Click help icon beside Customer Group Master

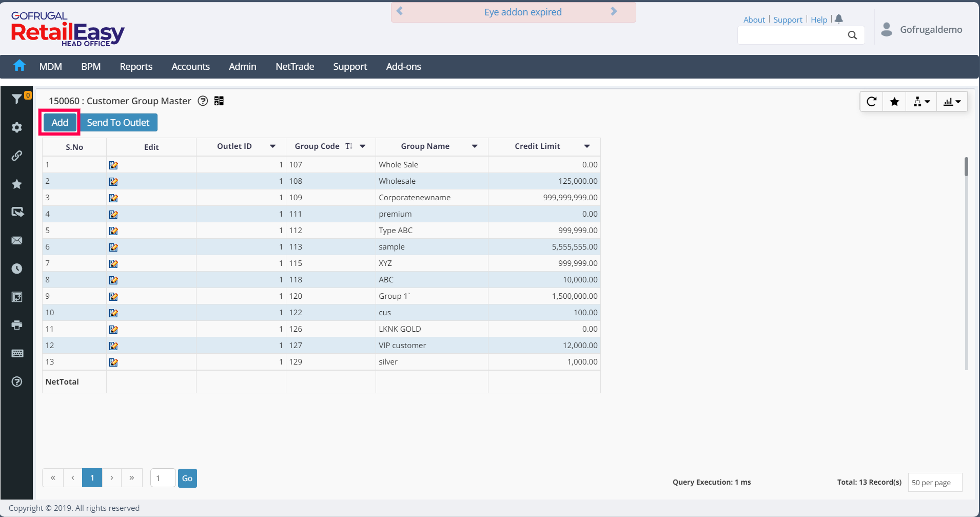click(203, 101)
